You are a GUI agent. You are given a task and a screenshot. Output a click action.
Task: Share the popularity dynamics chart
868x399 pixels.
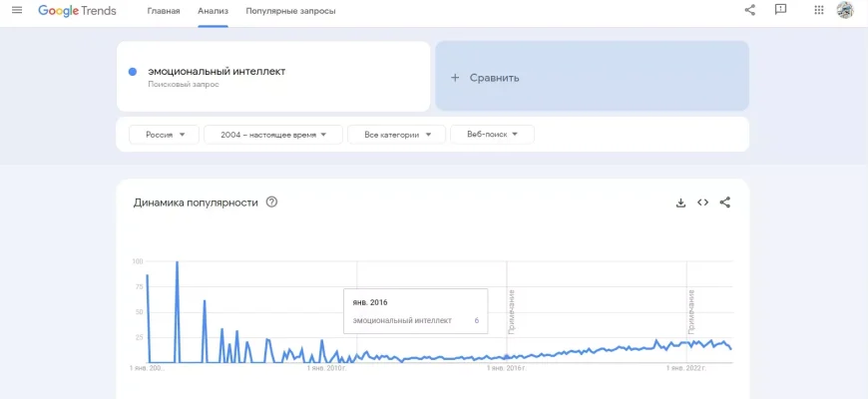(x=725, y=202)
